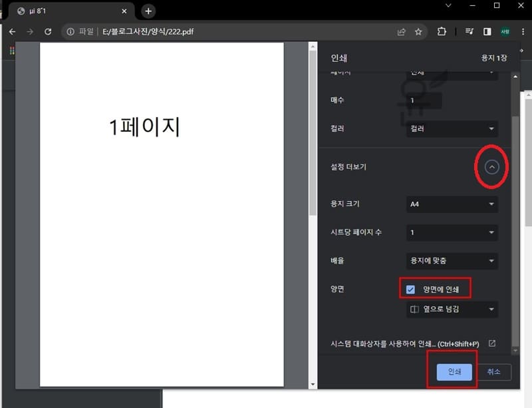Screen dimensions: 532x408
Task: Open the 옆으로 넘김 duplex dropdown
Action: 452,309
